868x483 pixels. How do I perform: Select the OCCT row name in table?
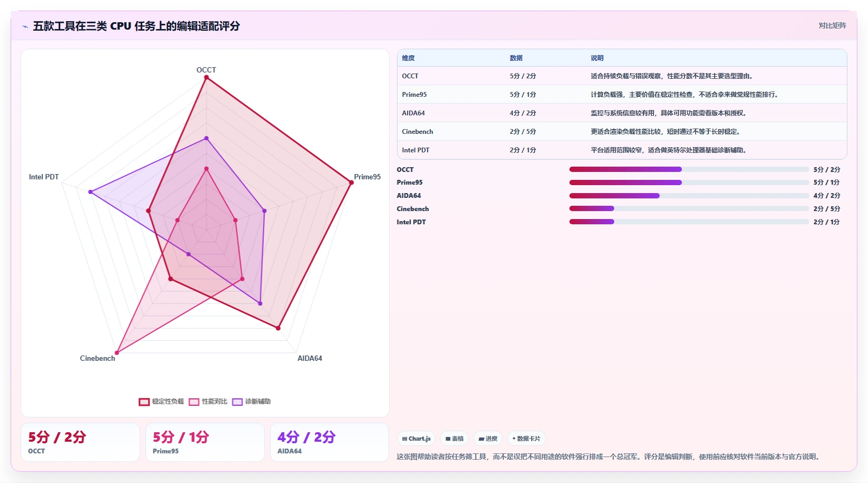click(x=410, y=76)
